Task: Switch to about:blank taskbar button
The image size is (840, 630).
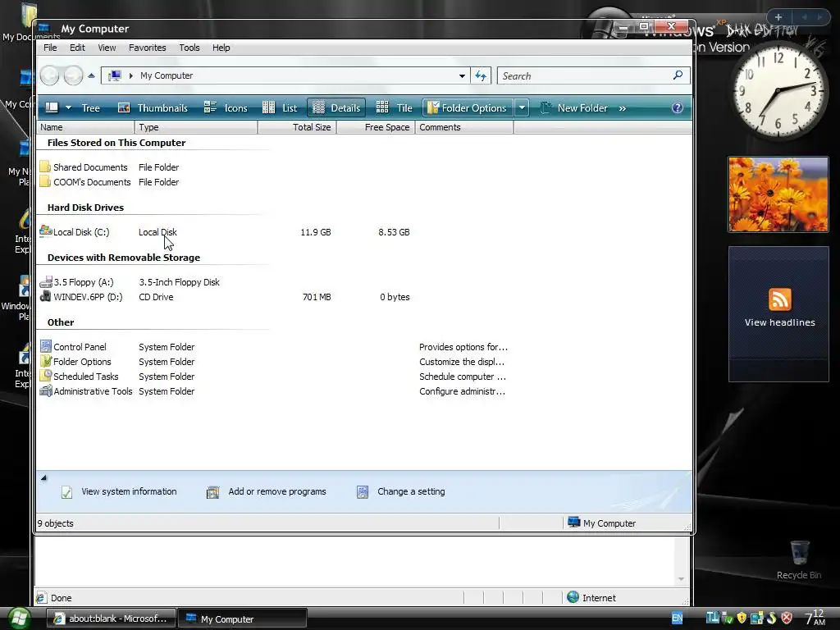Action: 111,619
